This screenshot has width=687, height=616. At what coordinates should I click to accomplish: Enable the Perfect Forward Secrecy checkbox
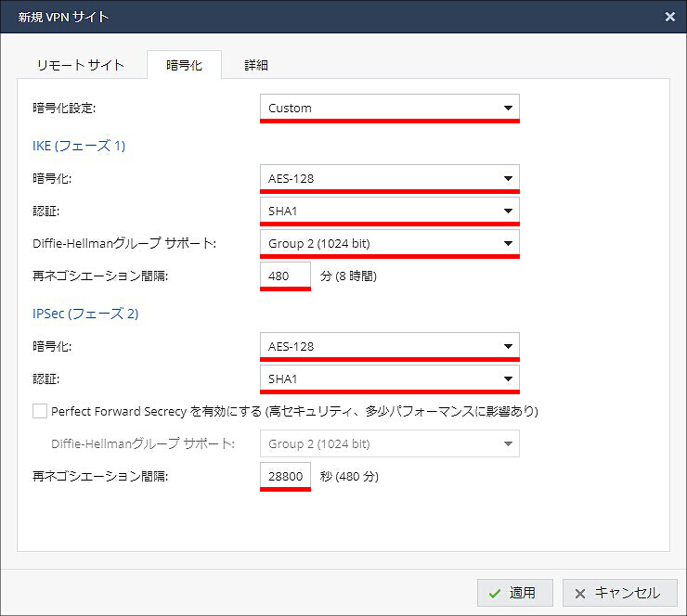coord(40,411)
